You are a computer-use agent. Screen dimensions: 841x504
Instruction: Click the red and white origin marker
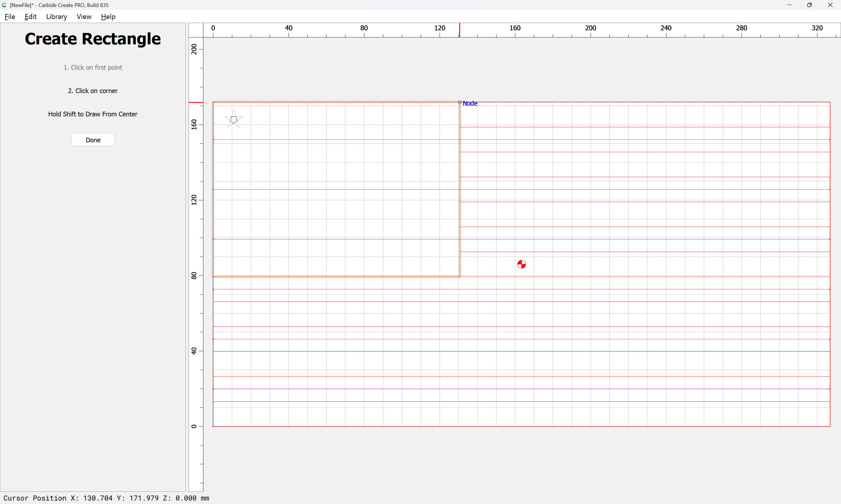(x=521, y=264)
